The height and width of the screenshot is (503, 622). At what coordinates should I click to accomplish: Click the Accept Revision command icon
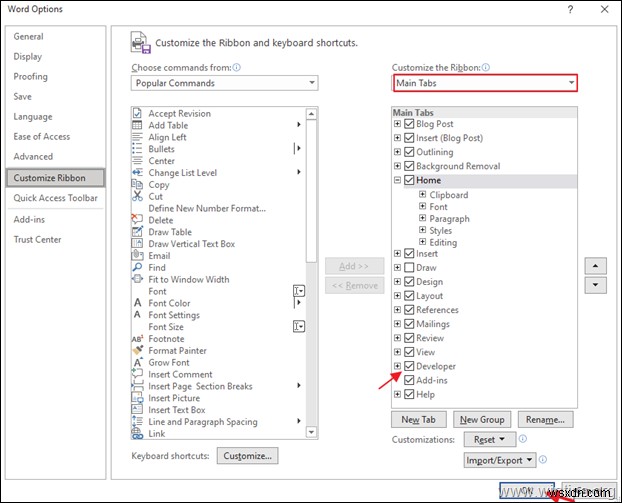coord(137,113)
